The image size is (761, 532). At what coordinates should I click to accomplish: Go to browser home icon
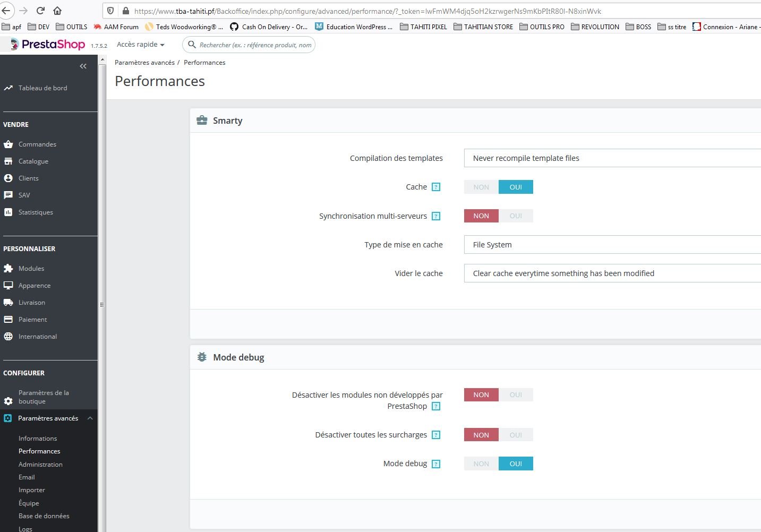point(57,11)
